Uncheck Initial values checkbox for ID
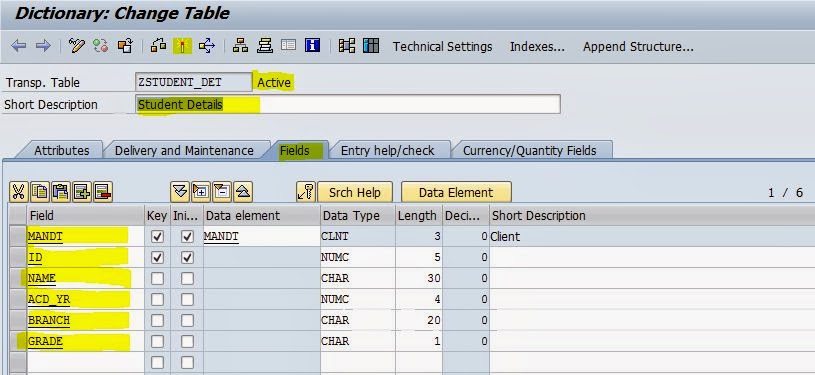The image size is (815, 375). [188, 257]
